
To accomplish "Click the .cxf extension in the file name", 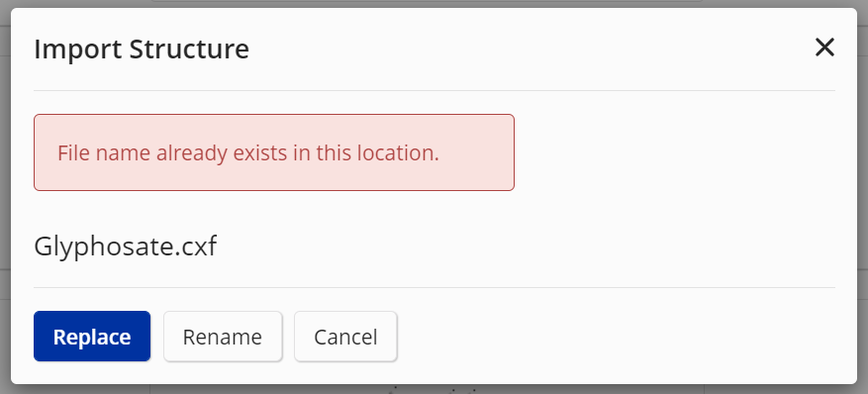I will click(197, 246).
